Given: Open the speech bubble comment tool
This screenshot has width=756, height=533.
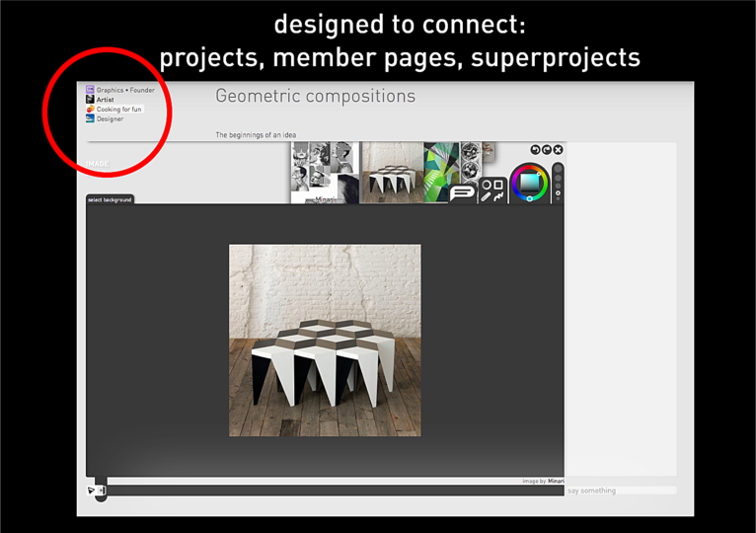Looking at the screenshot, I should click(x=462, y=193).
